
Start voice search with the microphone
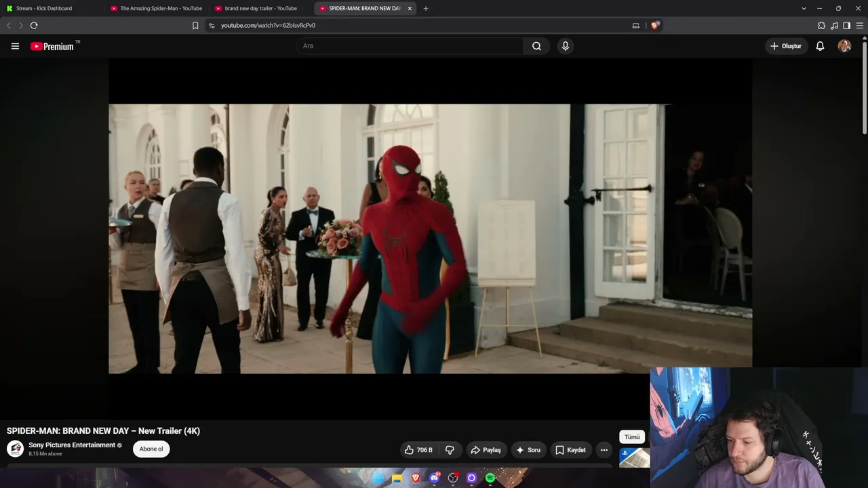pyautogui.click(x=566, y=46)
